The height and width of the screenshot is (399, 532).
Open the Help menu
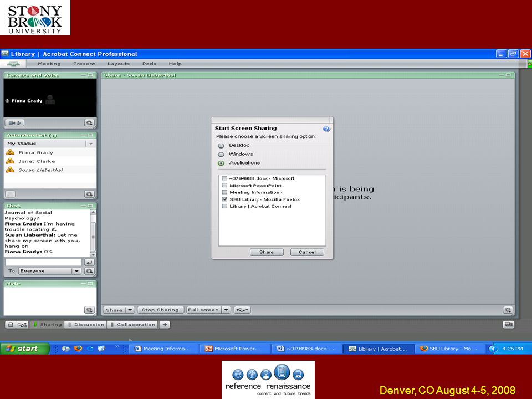click(x=175, y=64)
